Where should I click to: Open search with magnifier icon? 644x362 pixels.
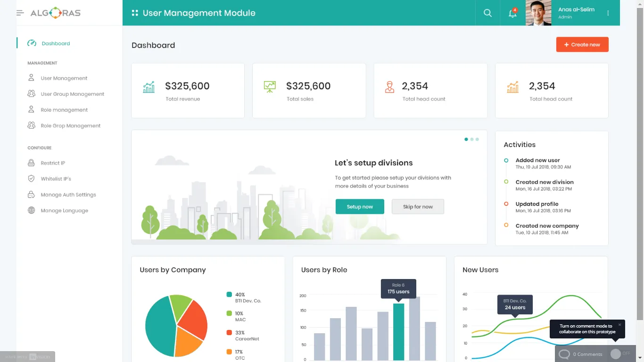coord(487,13)
